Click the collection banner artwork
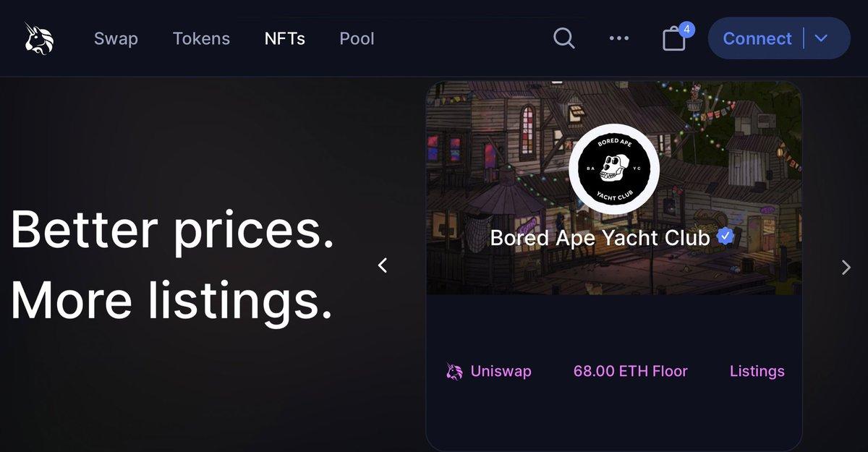Screen dimensions: 868x452 tap(492, 145)
